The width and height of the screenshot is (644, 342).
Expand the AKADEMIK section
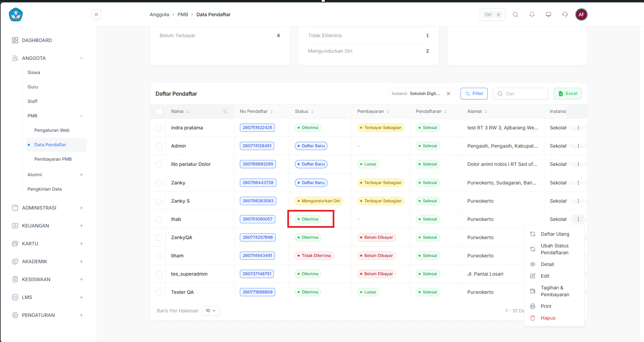pos(81,261)
